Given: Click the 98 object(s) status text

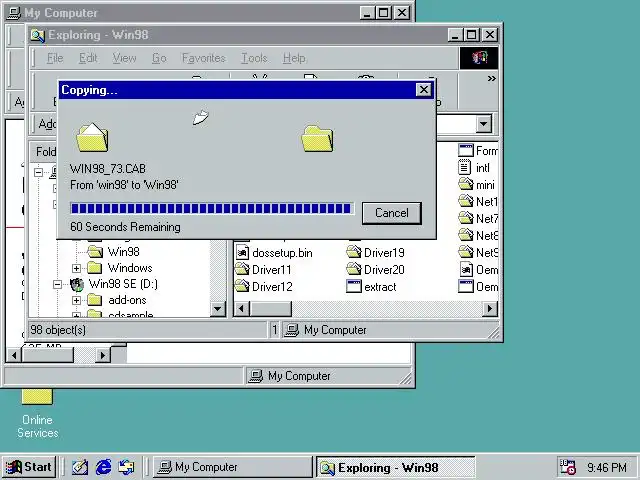Looking at the screenshot, I should [58, 330].
